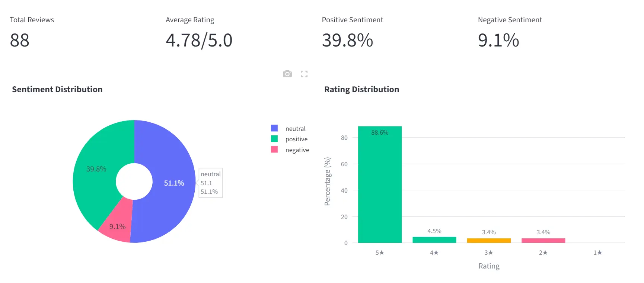Viewport: 644px width, 283px height.
Task: Click the positive legend color square
Action: click(x=274, y=139)
